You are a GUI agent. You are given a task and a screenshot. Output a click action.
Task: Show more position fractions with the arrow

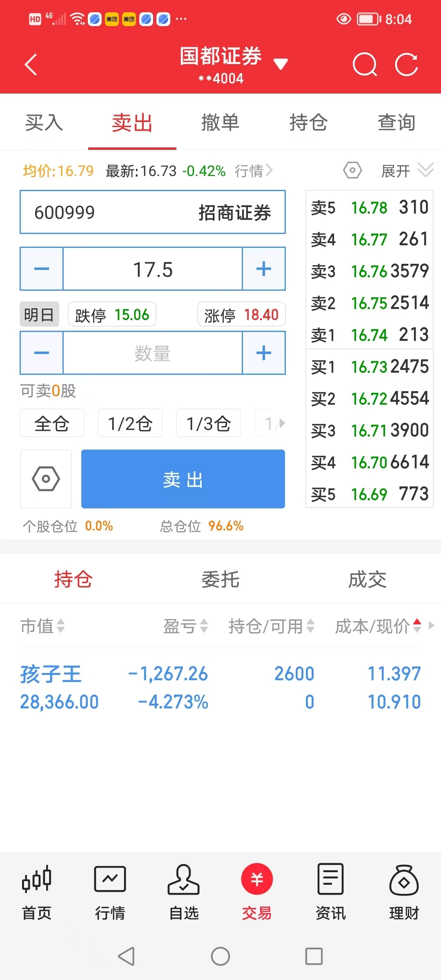coord(282,423)
